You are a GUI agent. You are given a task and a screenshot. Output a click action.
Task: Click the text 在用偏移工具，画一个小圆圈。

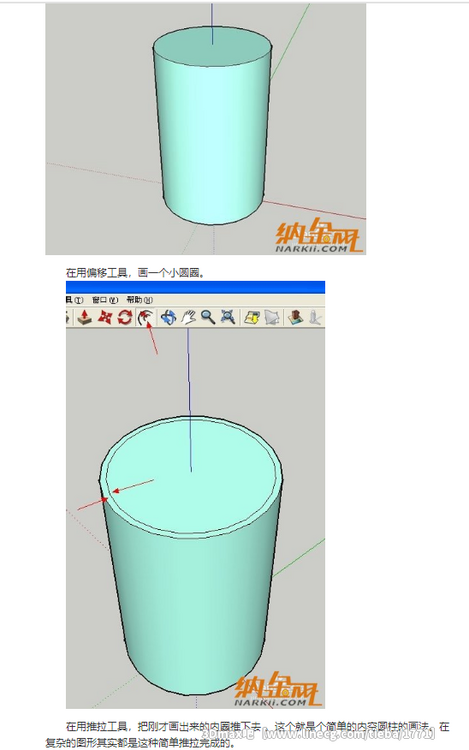135,273
